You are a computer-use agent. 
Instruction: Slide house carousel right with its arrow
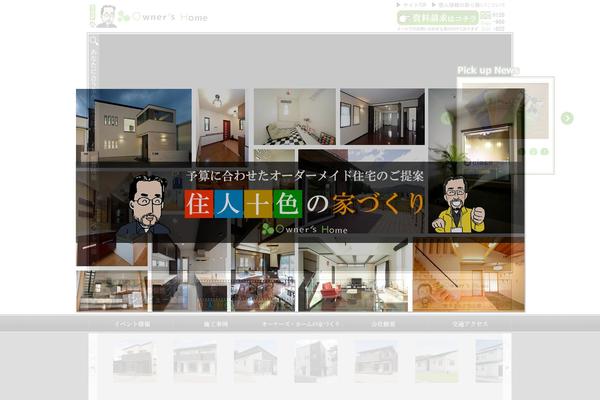507,368
